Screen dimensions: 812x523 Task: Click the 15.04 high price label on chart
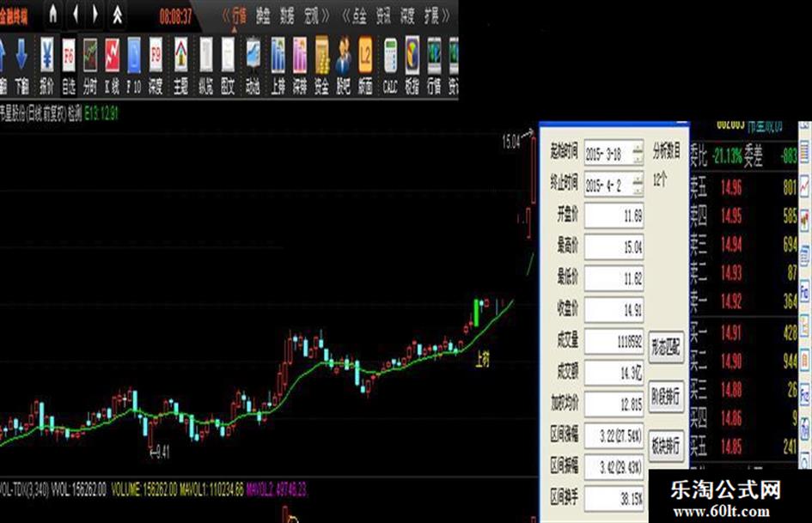511,142
